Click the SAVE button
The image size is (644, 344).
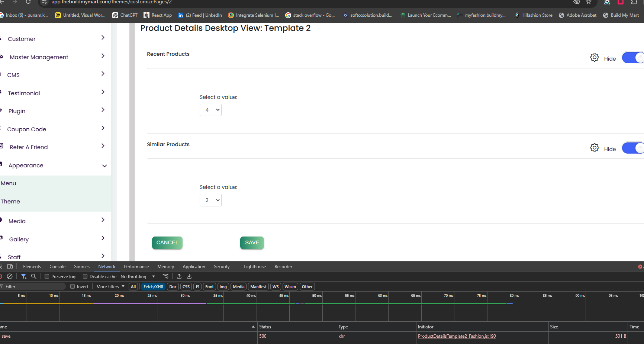pyautogui.click(x=252, y=243)
